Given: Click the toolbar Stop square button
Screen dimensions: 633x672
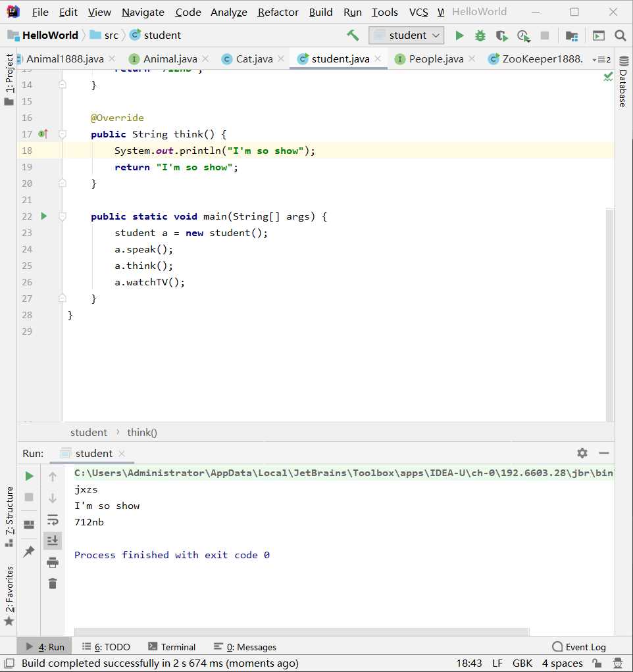Looking at the screenshot, I should point(545,35).
